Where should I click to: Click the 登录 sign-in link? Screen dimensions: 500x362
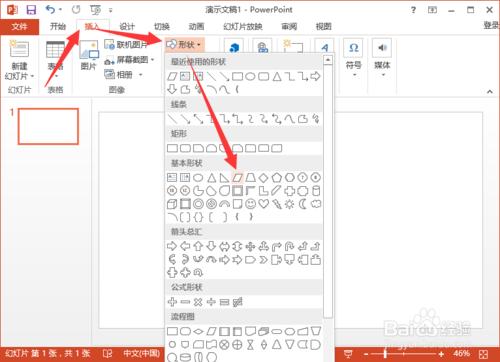pos(491,25)
